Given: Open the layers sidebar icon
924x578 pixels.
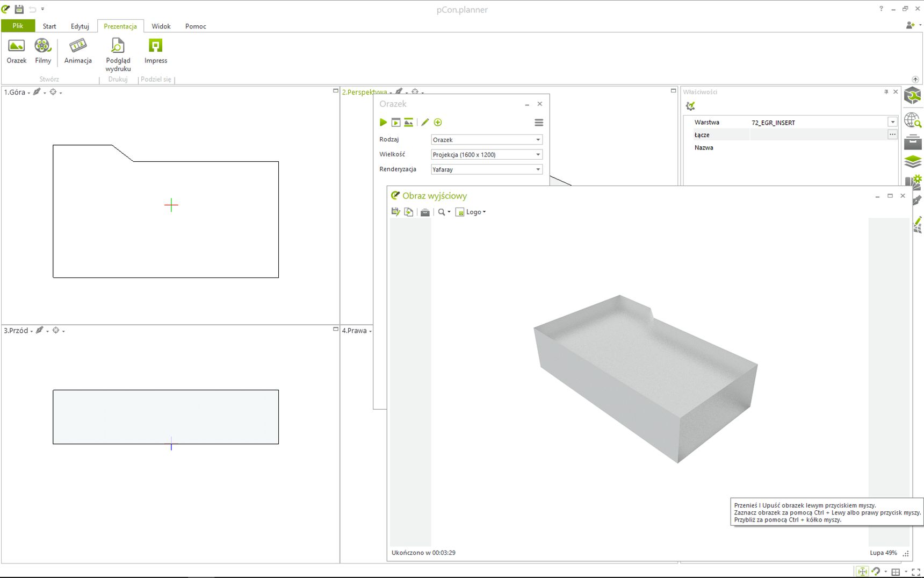Looking at the screenshot, I should pyautogui.click(x=913, y=161).
